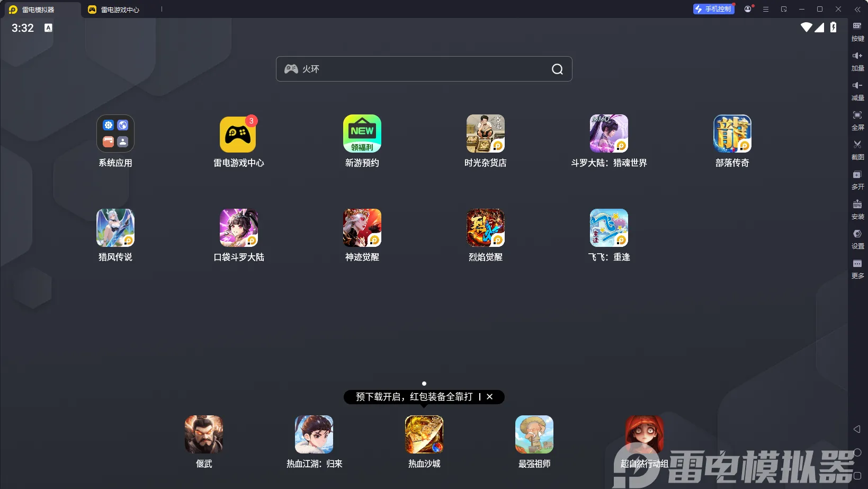Screen dimensions: 868x489
Task: Open the 多开 multi-instance manager
Action: [857, 180]
